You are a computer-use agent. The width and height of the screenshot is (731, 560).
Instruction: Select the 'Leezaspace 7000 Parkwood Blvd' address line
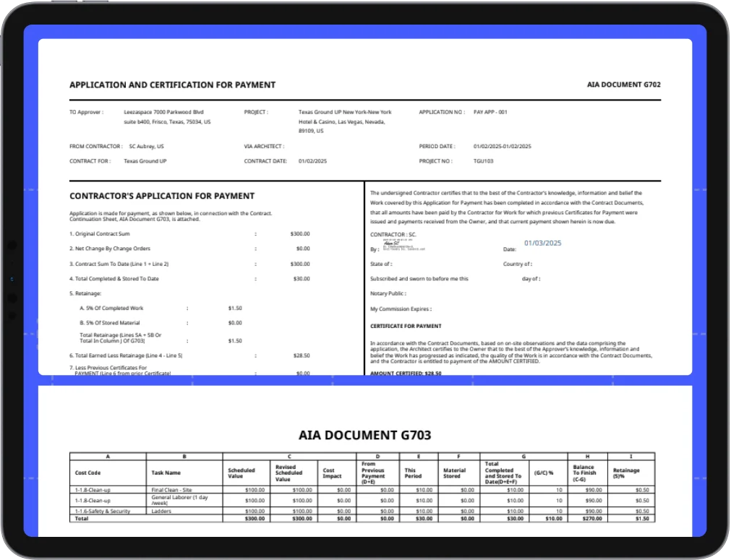pos(163,112)
